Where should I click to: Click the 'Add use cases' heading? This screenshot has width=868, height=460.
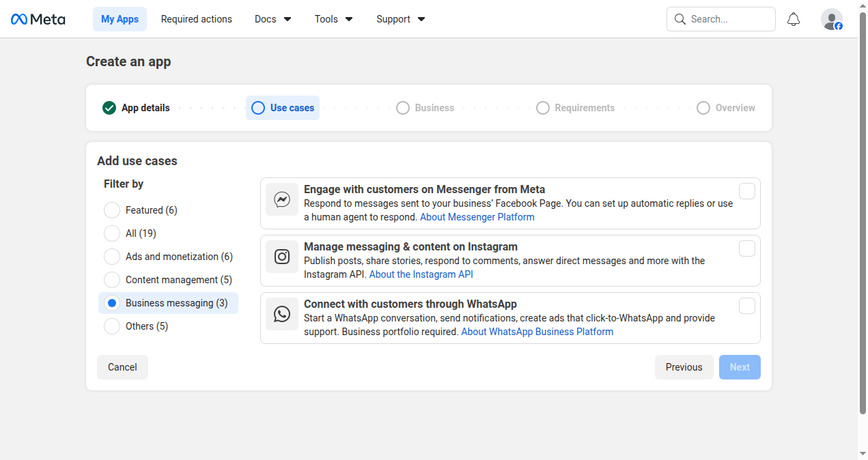pyautogui.click(x=137, y=161)
